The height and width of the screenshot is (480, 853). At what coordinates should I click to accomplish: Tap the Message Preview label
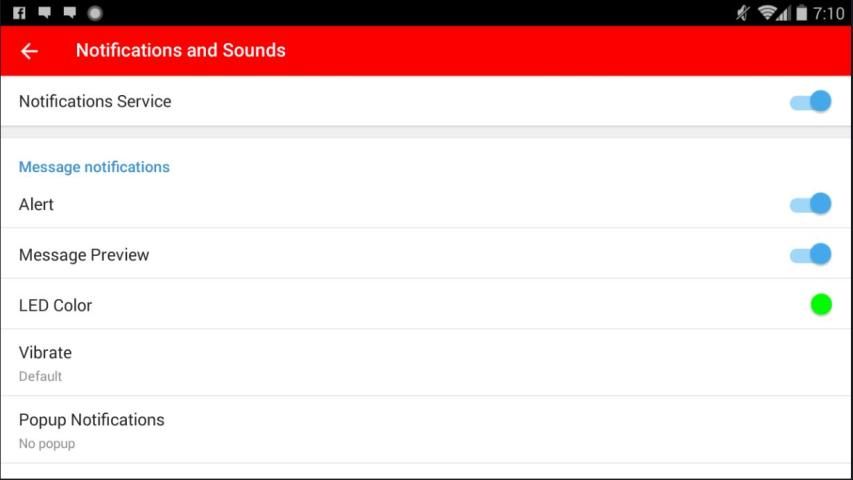click(x=84, y=255)
